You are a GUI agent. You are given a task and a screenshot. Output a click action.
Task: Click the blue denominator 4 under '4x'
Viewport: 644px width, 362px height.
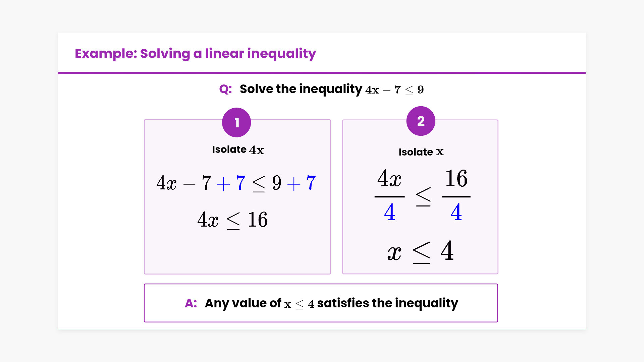click(389, 212)
